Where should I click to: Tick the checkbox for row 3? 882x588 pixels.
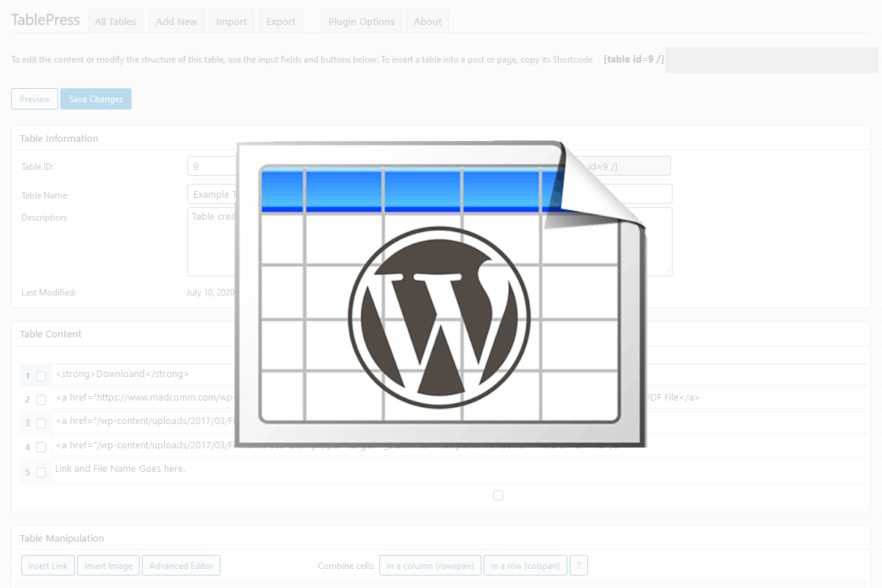(x=41, y=423)
